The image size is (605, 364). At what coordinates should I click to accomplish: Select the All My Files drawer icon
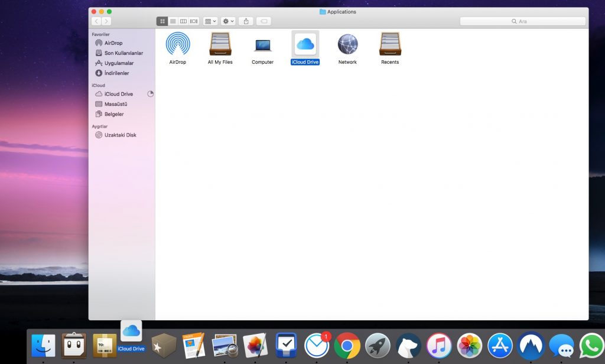[220, 44]
